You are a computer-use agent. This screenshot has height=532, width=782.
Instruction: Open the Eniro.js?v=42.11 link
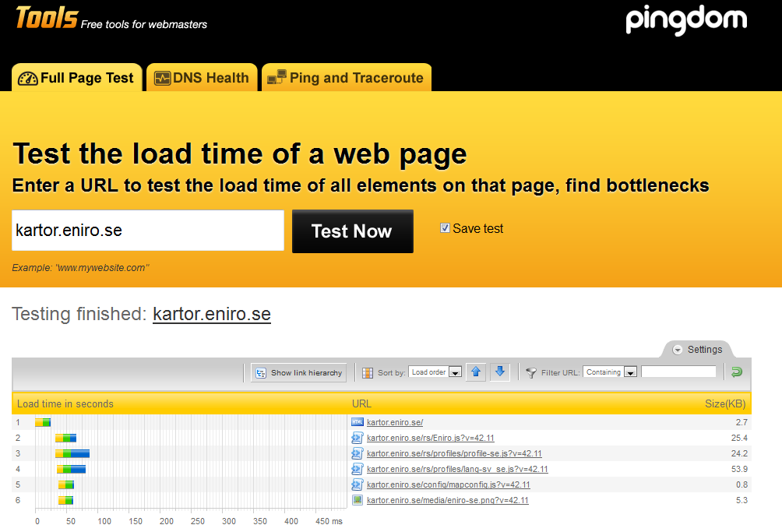pos(431,438)
